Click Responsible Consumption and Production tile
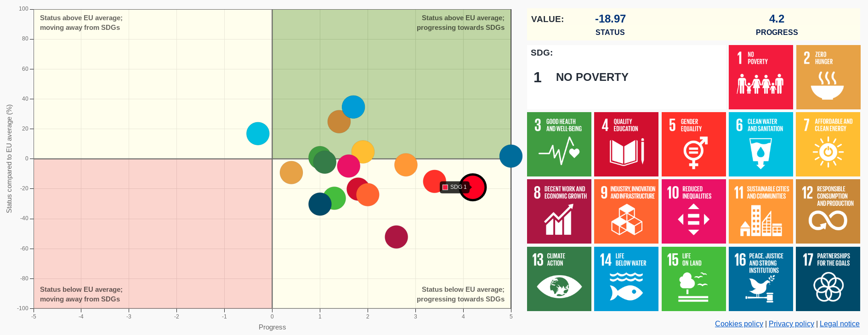Image resolution: width=868 pixels, height=335 pixels. [x=828, y=211]
